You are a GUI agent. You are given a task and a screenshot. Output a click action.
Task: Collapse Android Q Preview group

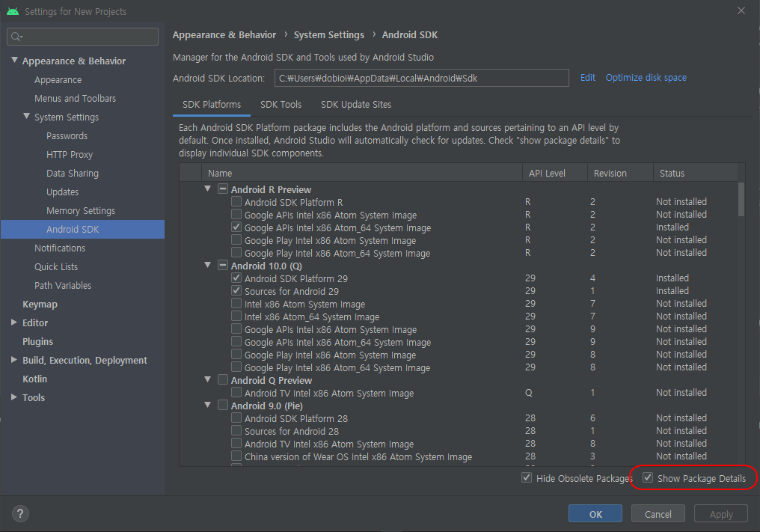(x=207, y=379)
